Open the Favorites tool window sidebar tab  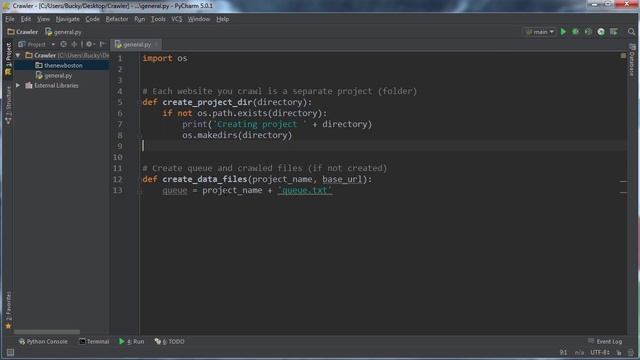[8, 310]
